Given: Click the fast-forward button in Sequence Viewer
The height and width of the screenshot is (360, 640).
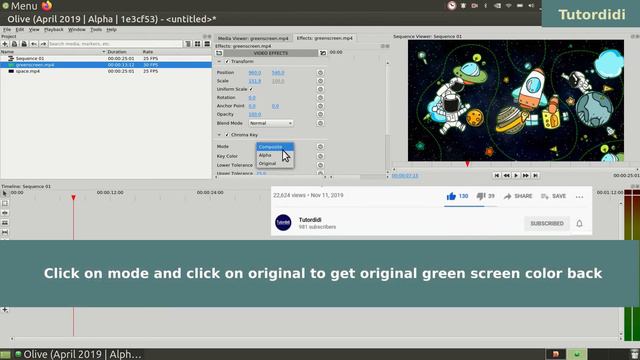Looking at the screenshot, I should click(526, 176).
